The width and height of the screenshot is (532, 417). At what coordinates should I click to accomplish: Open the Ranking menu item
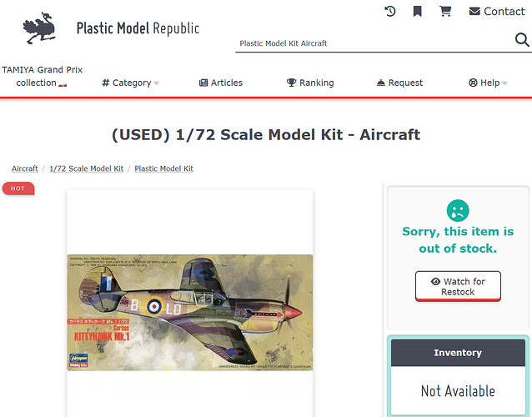coord(310,83)
